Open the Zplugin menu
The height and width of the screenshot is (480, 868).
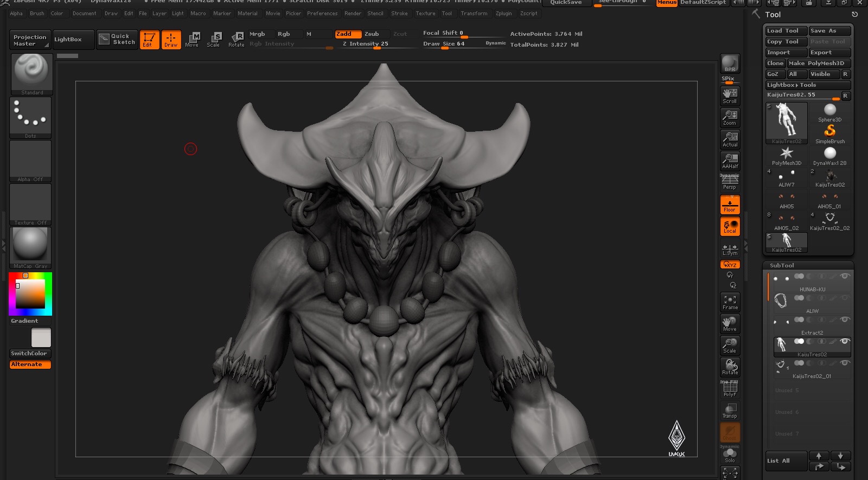point(503,14)
